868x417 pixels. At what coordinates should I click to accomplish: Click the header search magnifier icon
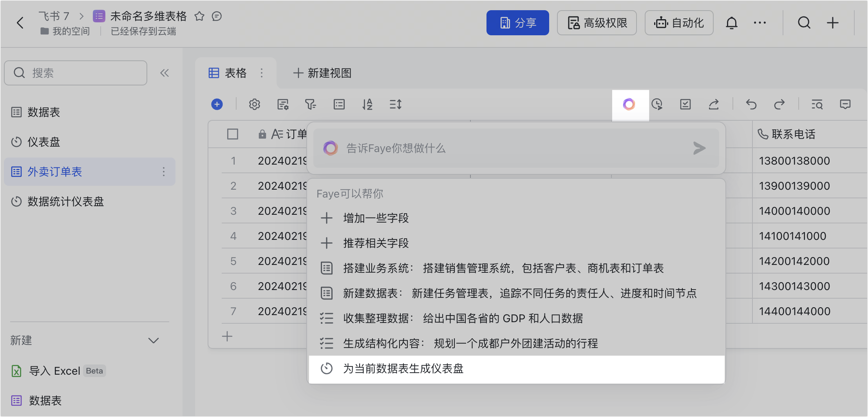804,23
